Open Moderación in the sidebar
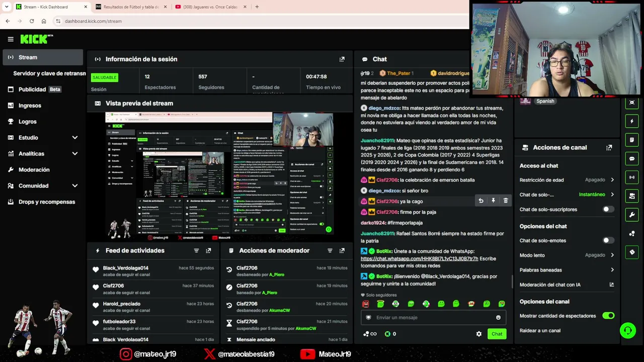644x362 pixels. (43, 170)
